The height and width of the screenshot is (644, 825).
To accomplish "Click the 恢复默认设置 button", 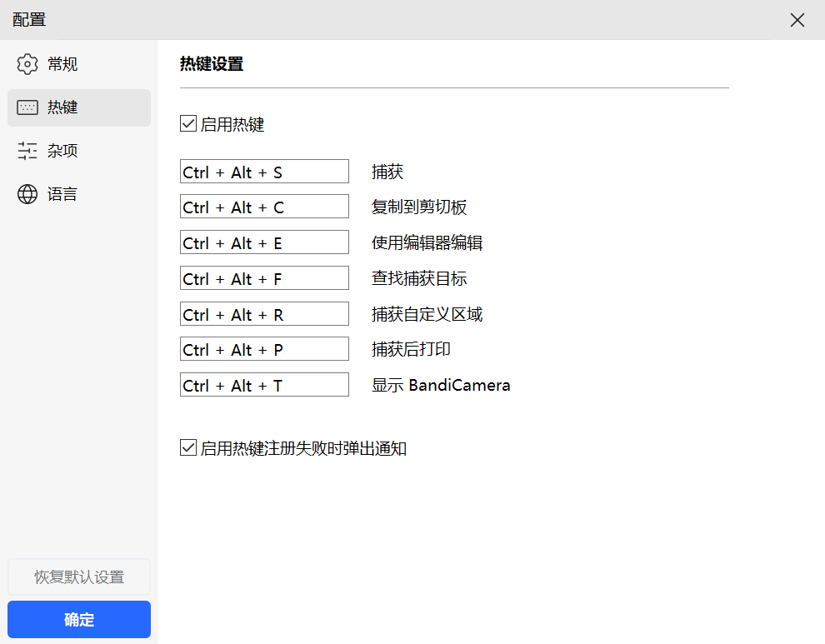I will pyautogui.click(x=79, y=577).
